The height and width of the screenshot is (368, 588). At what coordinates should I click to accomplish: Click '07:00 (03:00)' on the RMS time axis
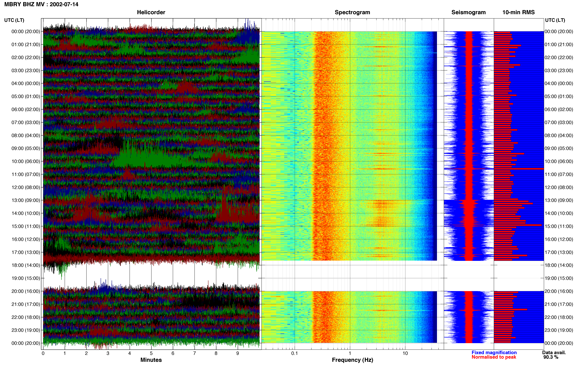coord(559,122)
